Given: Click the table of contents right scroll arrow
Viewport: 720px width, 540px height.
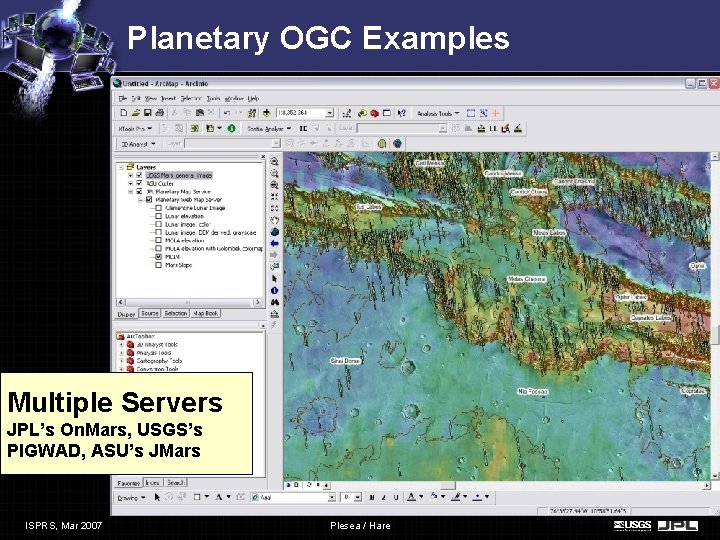Looking at the screenshot, I should (x=258, y=302).
